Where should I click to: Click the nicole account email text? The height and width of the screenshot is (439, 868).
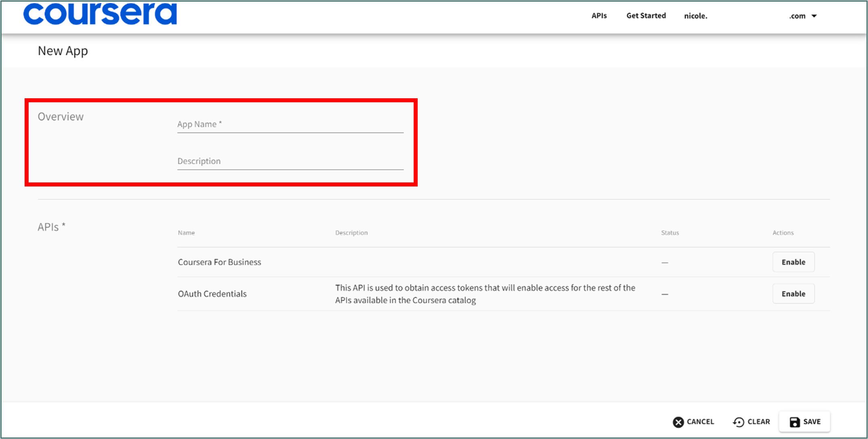click(x=695, y=16)
